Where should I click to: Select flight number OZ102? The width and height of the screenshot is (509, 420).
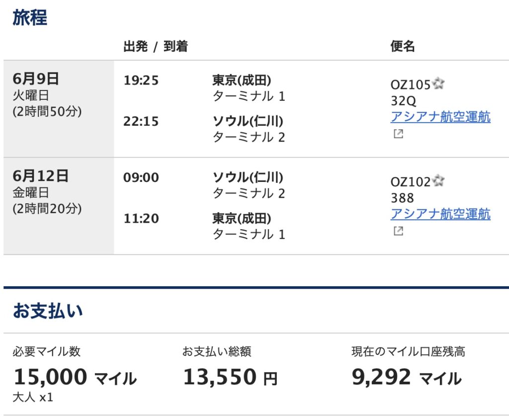click(410, 182)
